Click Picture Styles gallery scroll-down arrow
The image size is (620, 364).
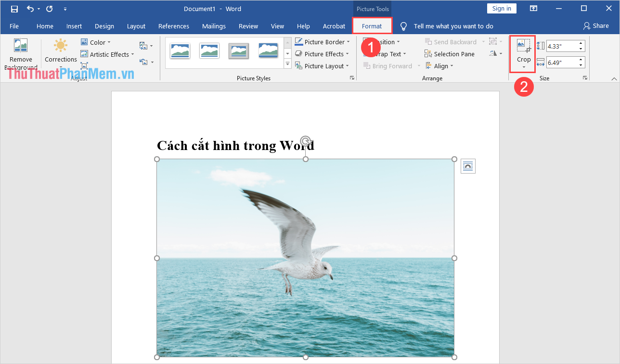coord(288,53)
